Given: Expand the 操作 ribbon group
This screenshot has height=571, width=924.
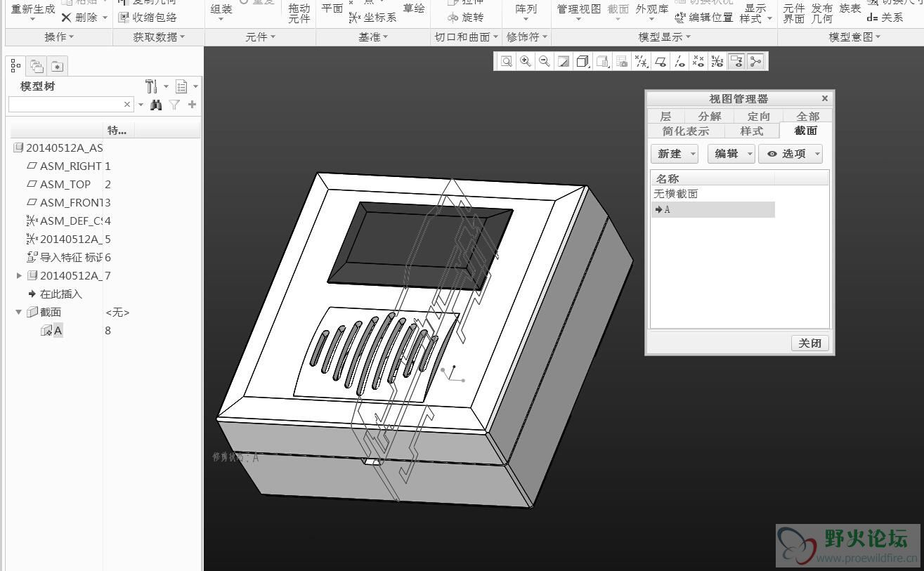Looking at the screenshot, I should point(59,37).
